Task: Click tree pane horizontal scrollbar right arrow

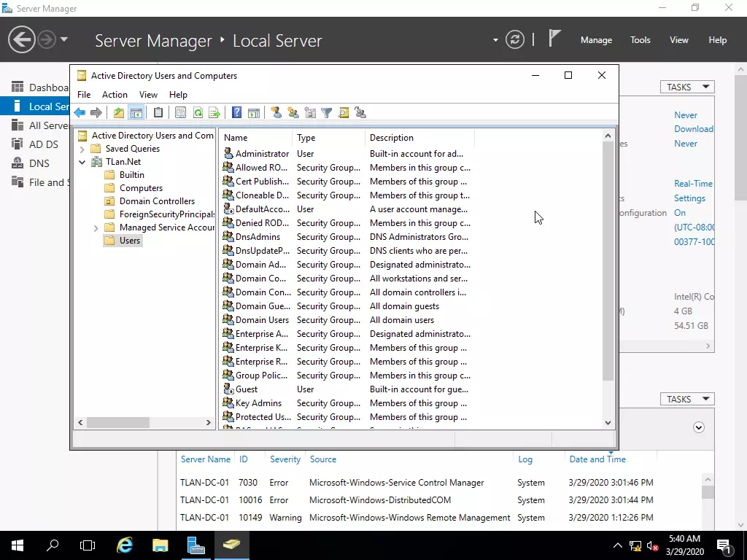Action: 208,422
